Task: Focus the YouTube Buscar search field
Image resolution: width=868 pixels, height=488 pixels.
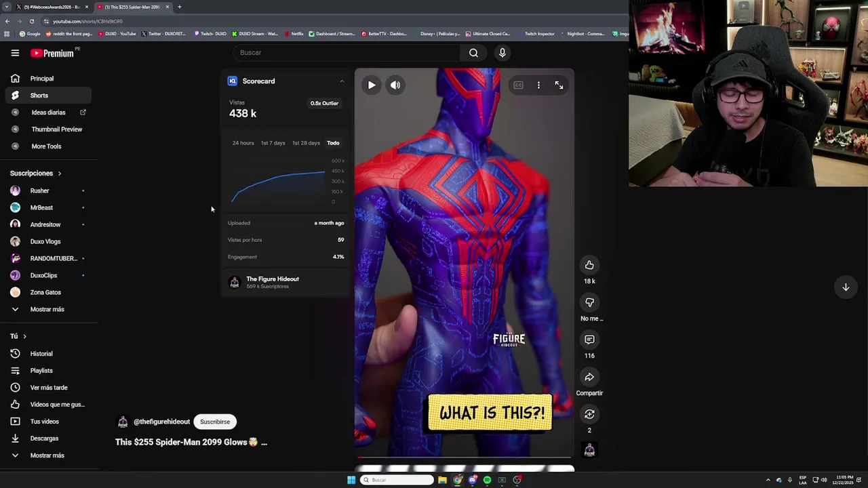Action: (x=347, y=53)
